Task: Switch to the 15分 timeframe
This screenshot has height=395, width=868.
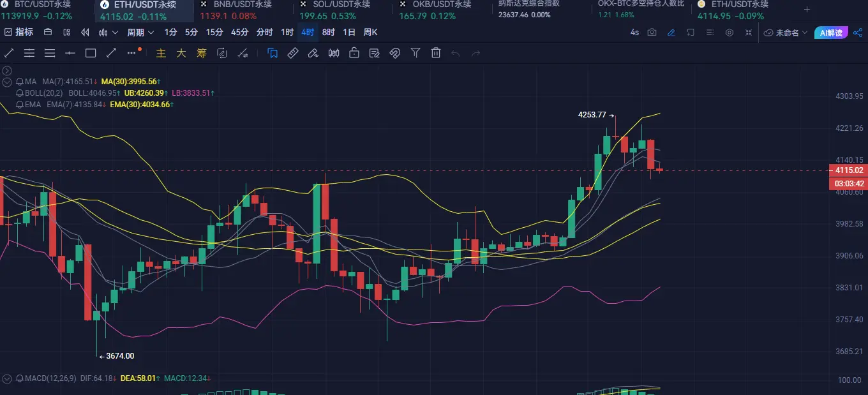Action: [214, 32]
